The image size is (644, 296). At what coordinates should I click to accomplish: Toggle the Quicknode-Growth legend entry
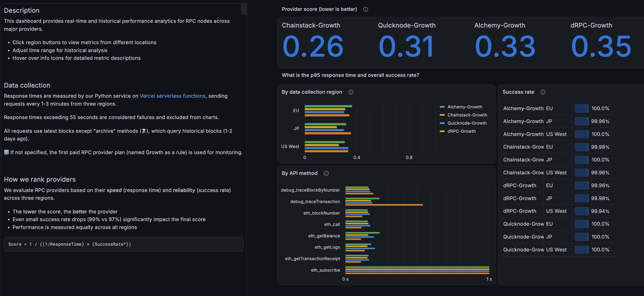tap(467, 123)
